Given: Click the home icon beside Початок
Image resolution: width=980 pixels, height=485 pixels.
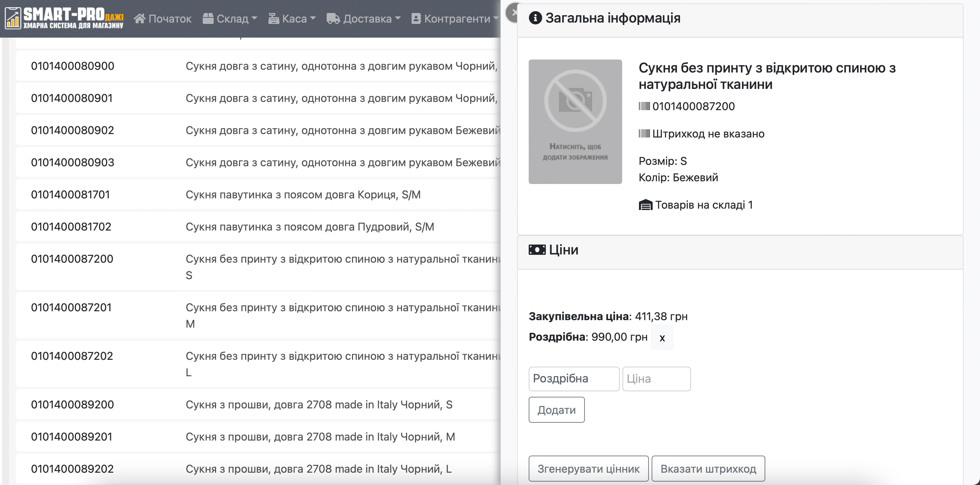Looking at the screenshot, I should click(x=140, y=18).
